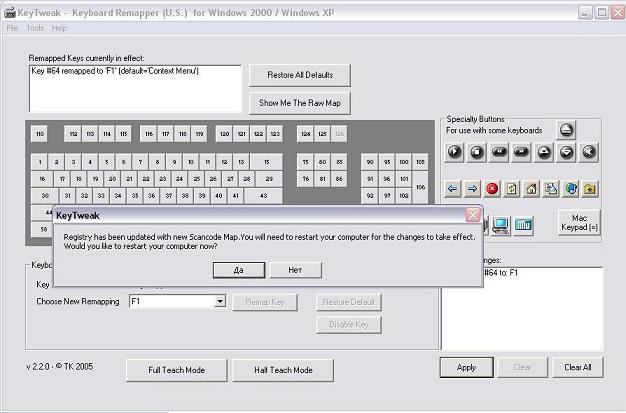Click the red browser Stop icon
The image size is (626, 413).
point(492,189)
